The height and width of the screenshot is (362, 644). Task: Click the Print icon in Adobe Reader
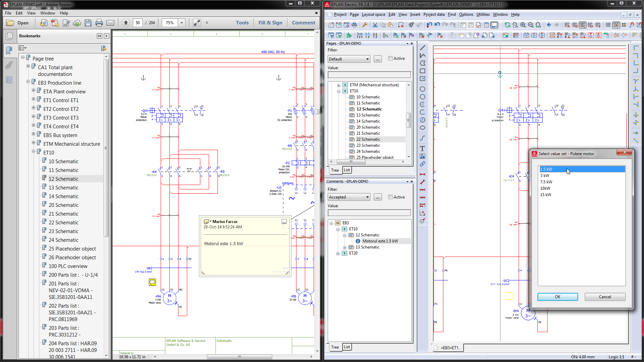click(99, 23)
